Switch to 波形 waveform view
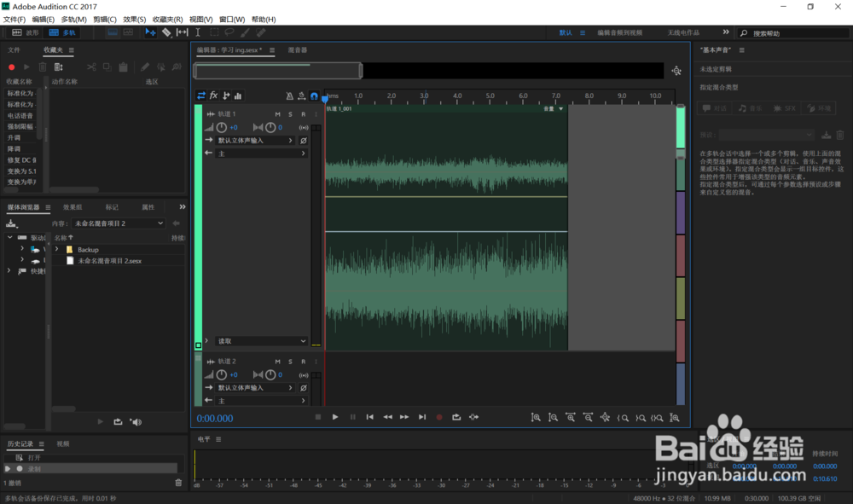This screenshot has height=504, width=853. click(26, 32)
